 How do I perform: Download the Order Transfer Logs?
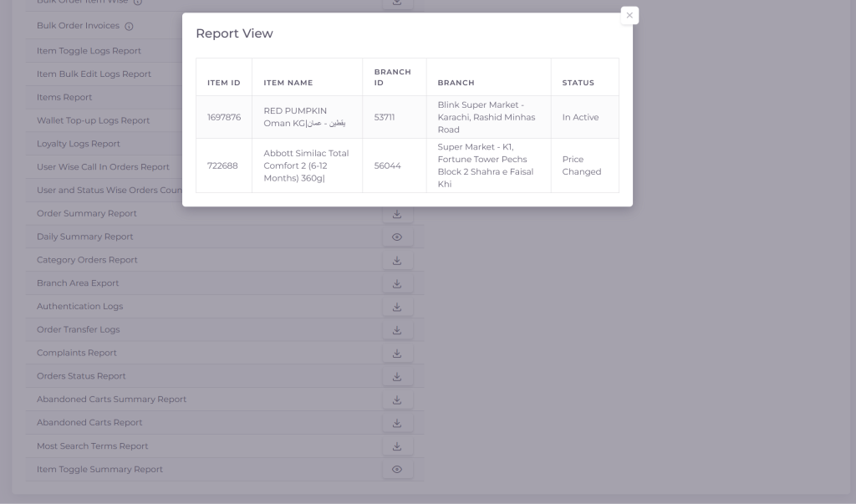(x=397, y=330)
